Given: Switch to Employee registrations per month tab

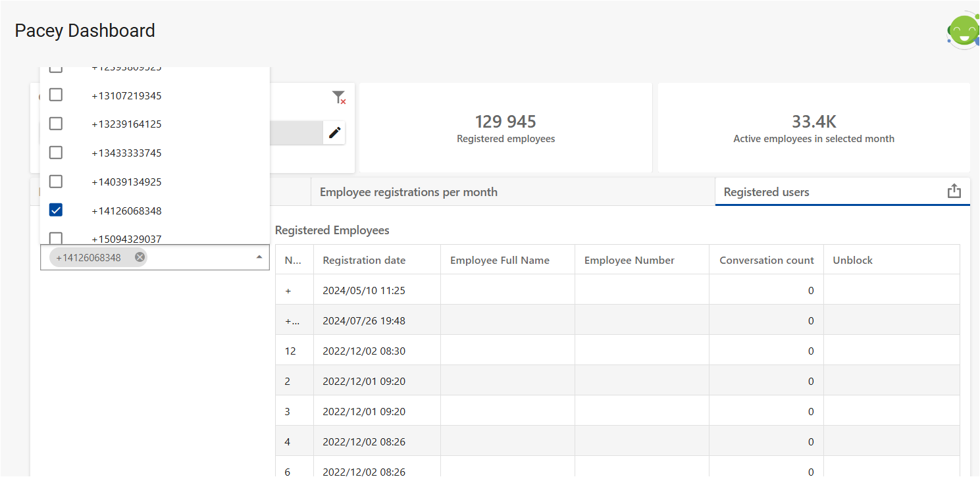Looking at the screenshot, I should [408, 192].
